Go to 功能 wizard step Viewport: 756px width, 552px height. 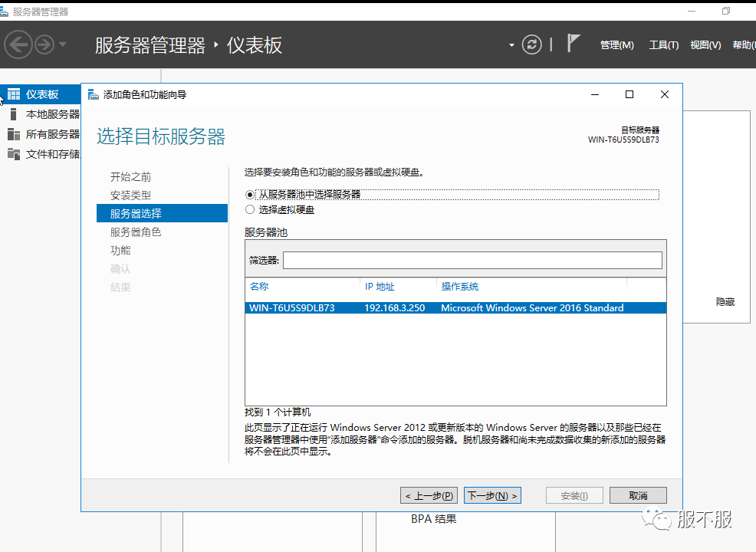[x=120, y=250]
